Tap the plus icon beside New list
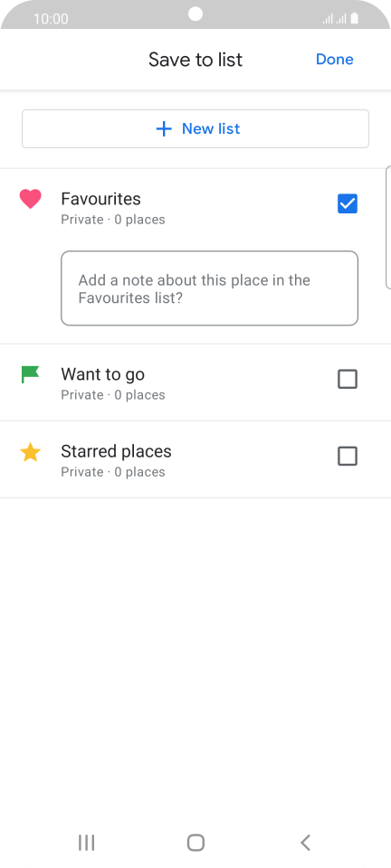 pyautogui.click(x=164, y=129)
